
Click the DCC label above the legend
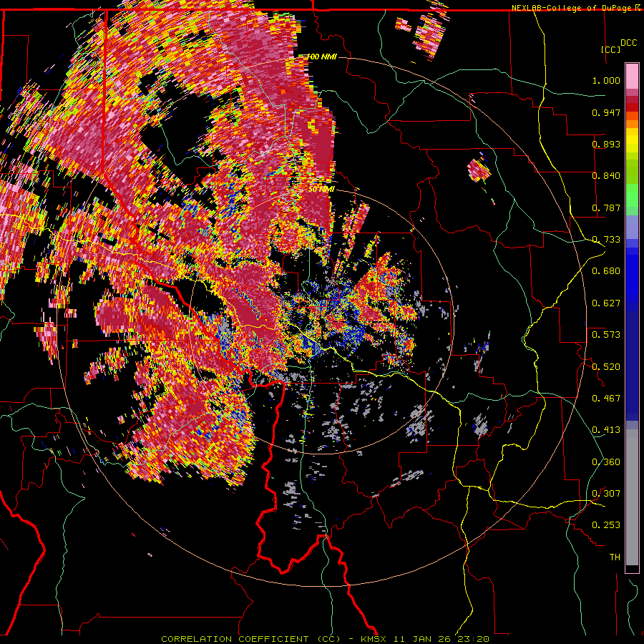coord(628,43)
